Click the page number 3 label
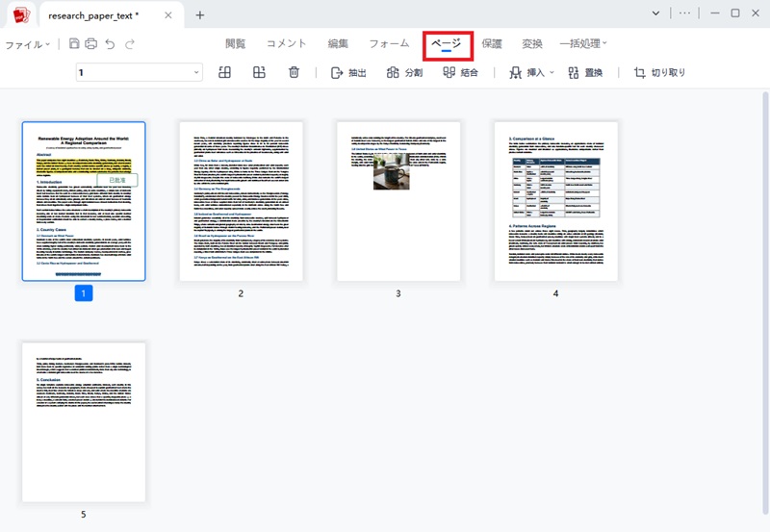Screen dimensions: 770x532 [x=398, y=293]
